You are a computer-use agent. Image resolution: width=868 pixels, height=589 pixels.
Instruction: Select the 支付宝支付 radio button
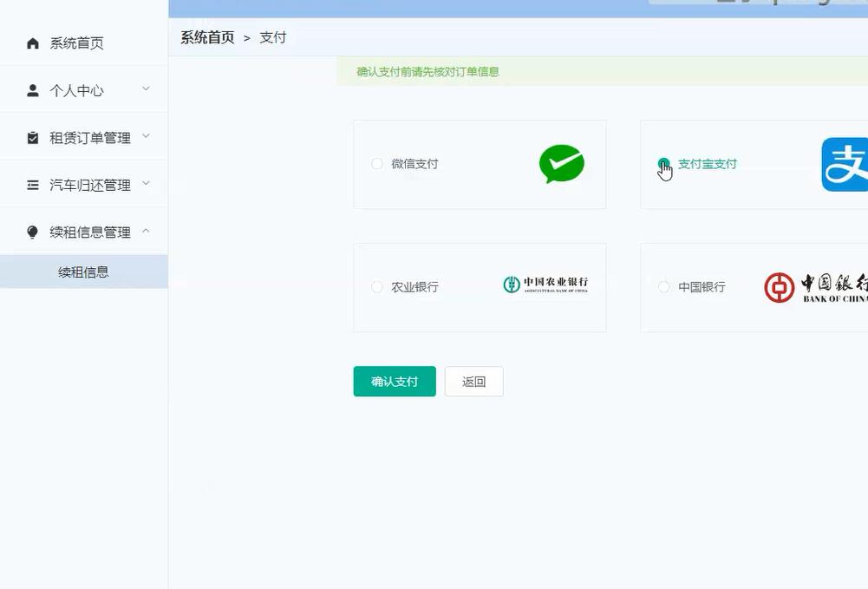[x=663, y=164]
